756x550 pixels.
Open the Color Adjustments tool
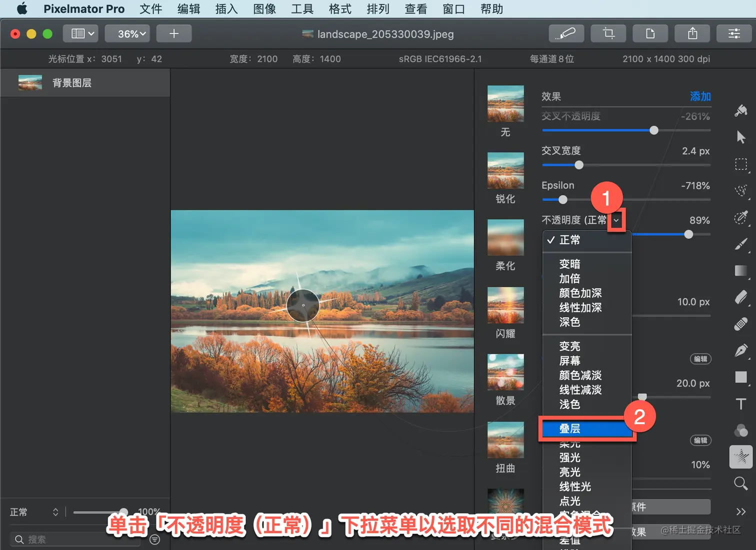741,430
